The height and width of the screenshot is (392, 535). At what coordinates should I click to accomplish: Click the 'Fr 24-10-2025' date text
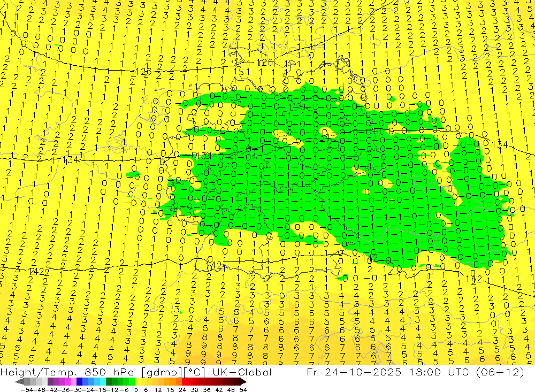click(354, 372)
